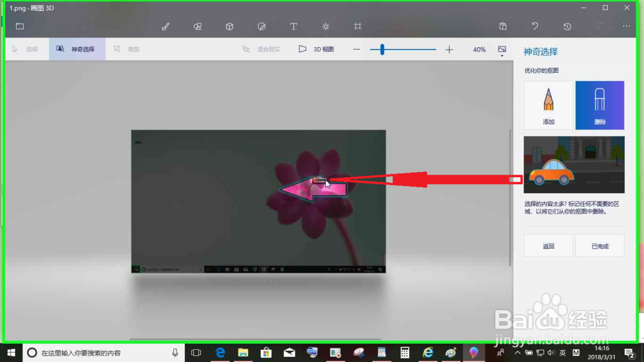Open the Stickers tool
This screenshot has height=362, width=644.
click(x=261, y=26)
